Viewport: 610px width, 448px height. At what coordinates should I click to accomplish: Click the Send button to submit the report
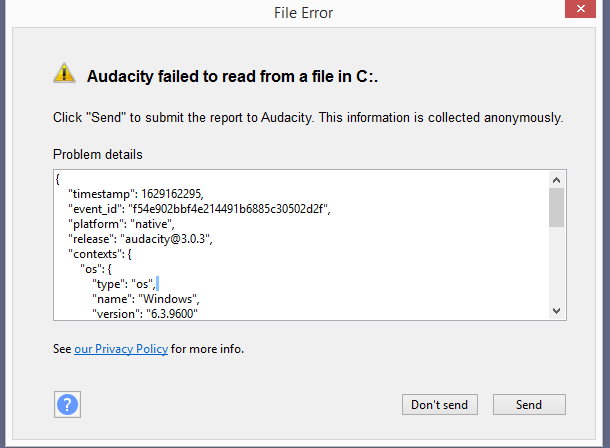(529, 405)
